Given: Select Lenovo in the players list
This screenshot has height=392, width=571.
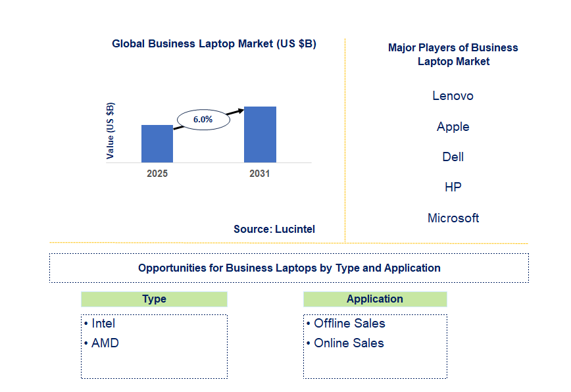Looking at the screenshot, I should 453,96.
